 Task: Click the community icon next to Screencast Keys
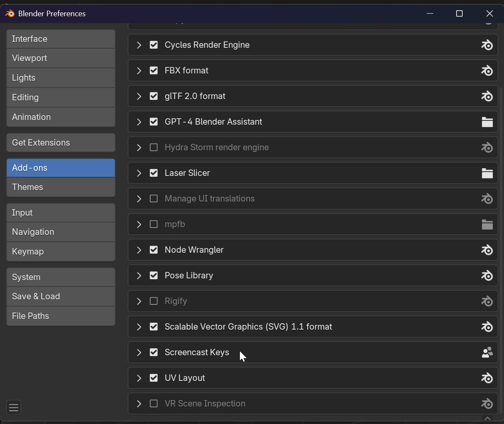point(487,352)
